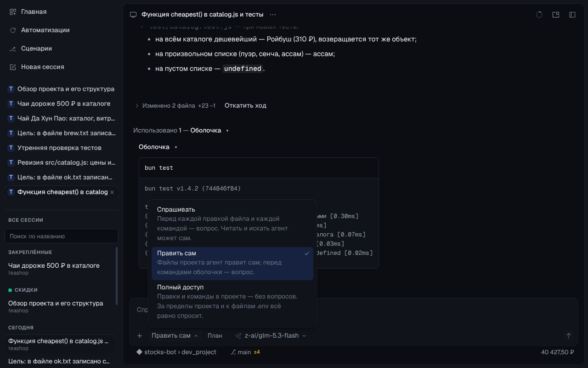
Task: Open the session title three-dots menu
Action: 273,15
